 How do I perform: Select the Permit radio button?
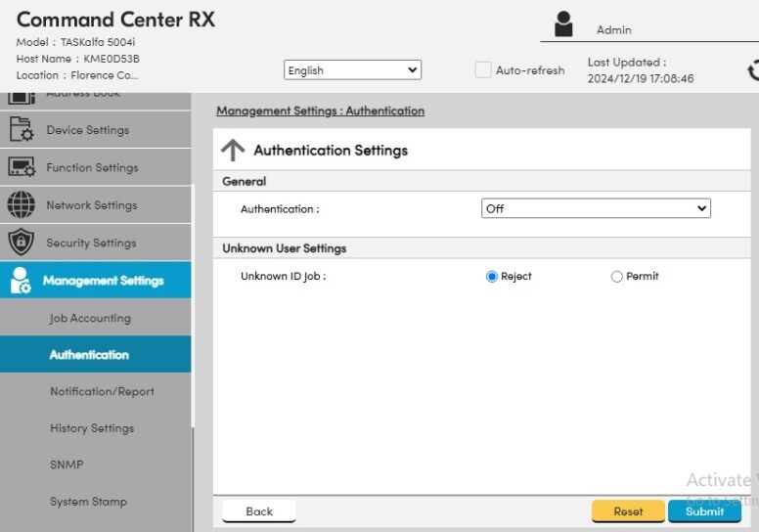tap(616, 277)
